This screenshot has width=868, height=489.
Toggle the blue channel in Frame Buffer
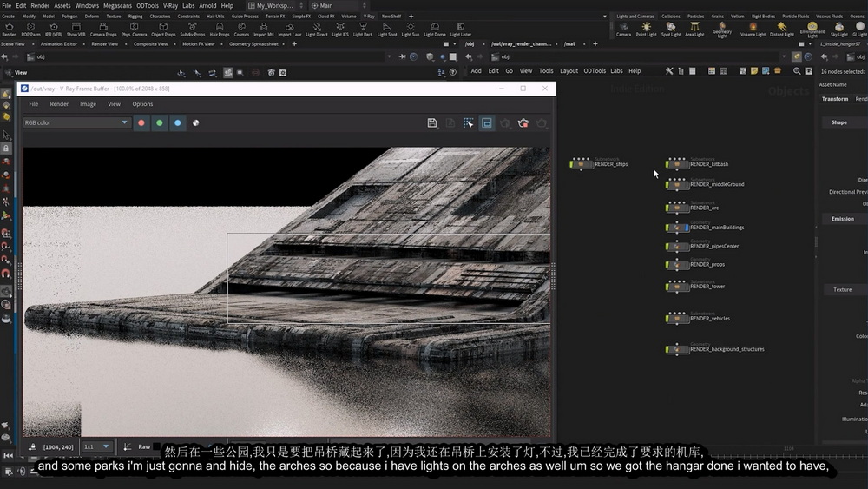click(x=178, y=123)
